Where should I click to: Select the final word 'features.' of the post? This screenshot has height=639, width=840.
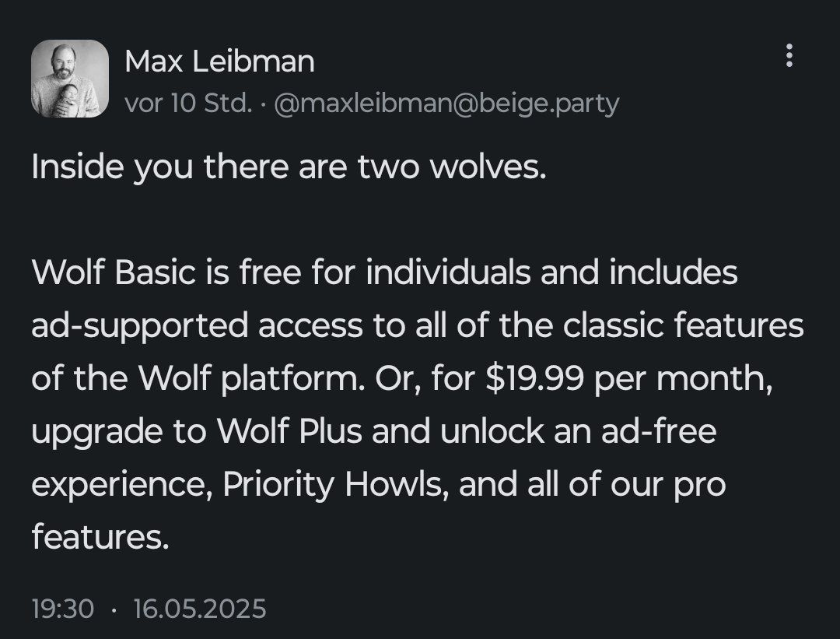[x=100, y=536]
